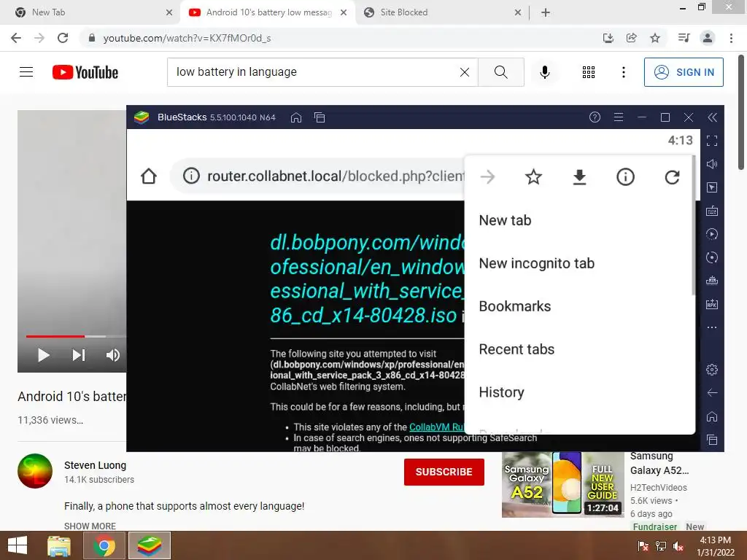Open the YouTube hamburger guide menu
Screen dimensions: 747x560
point(26,72)
